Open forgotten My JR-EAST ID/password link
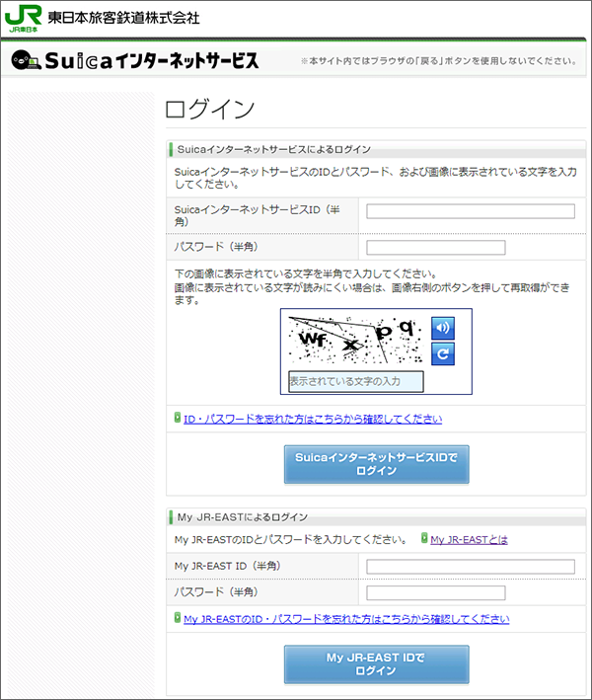The width and height of the screenshot is (592, 700). [346, 619]
